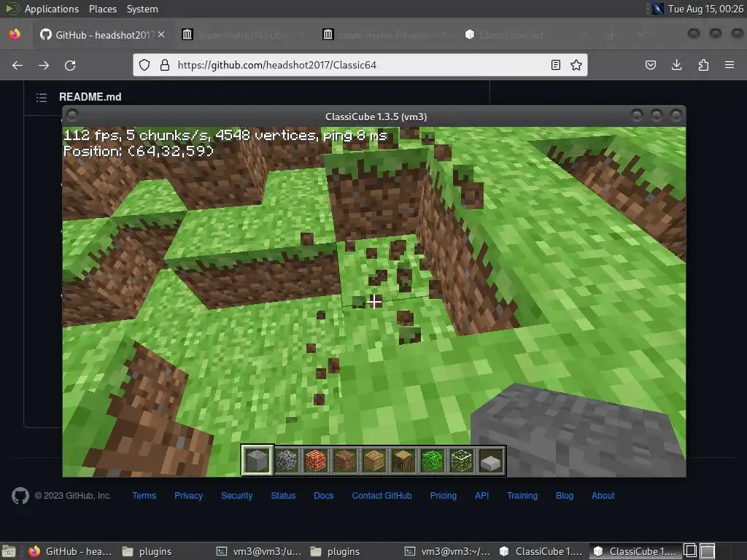Bookmark this page with the star icon
This screenshot has height=560, width=747.
tap(576, 65)
